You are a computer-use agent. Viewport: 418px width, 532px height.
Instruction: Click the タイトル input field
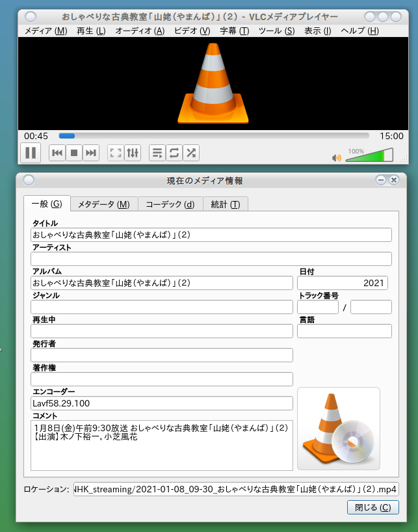[211, 235]
